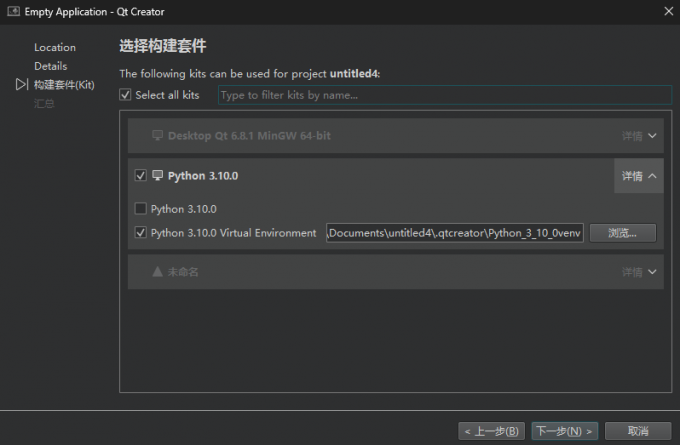Screen dimensions: 680x445
Task: Click the virtual environment path text field
Action: coord(455,233)
